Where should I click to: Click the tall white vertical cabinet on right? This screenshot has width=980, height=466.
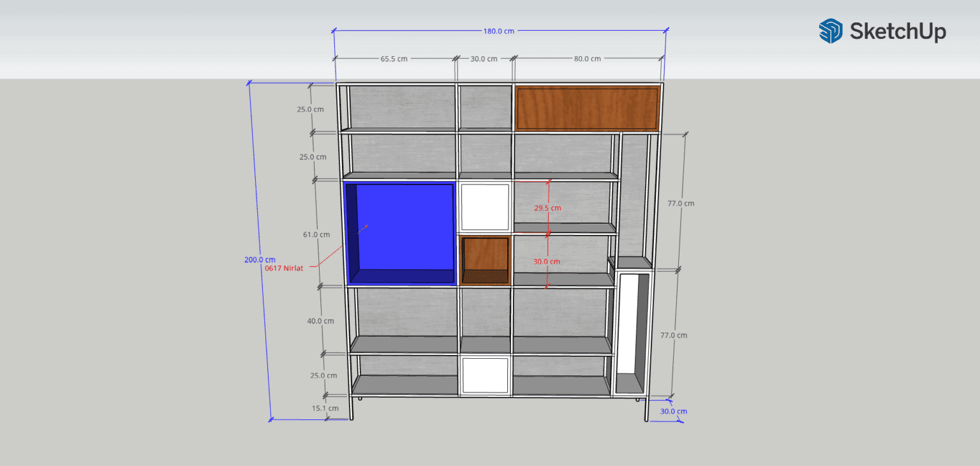coord(632,332)
